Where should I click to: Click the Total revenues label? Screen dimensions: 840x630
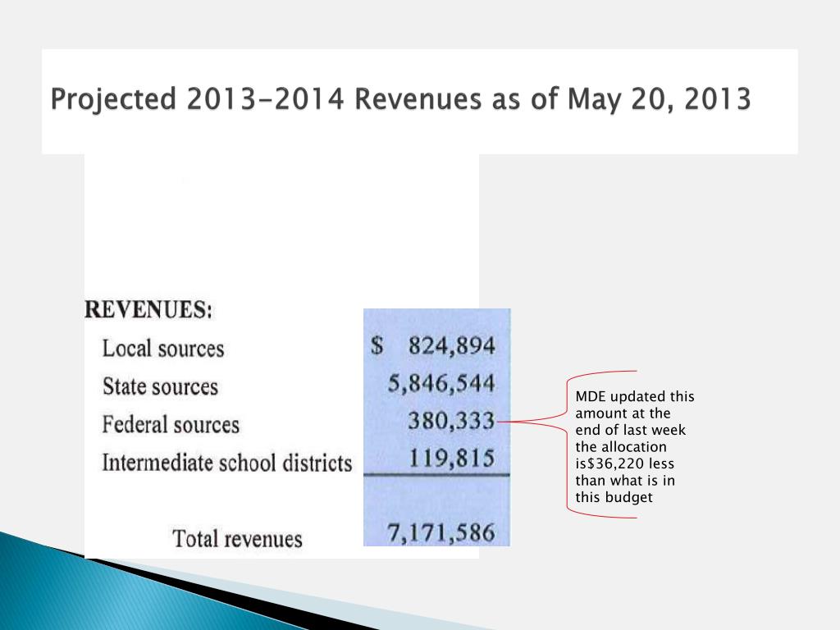click(x=237, y=539)
